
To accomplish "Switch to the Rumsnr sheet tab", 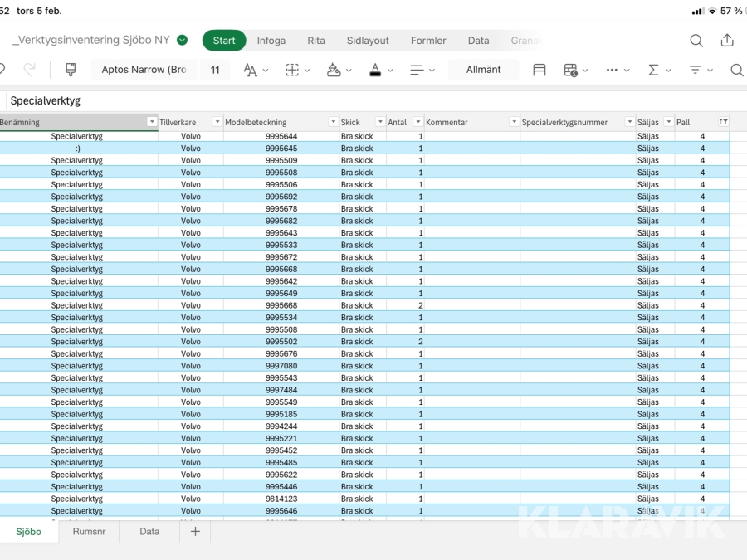I will point(89,531).
